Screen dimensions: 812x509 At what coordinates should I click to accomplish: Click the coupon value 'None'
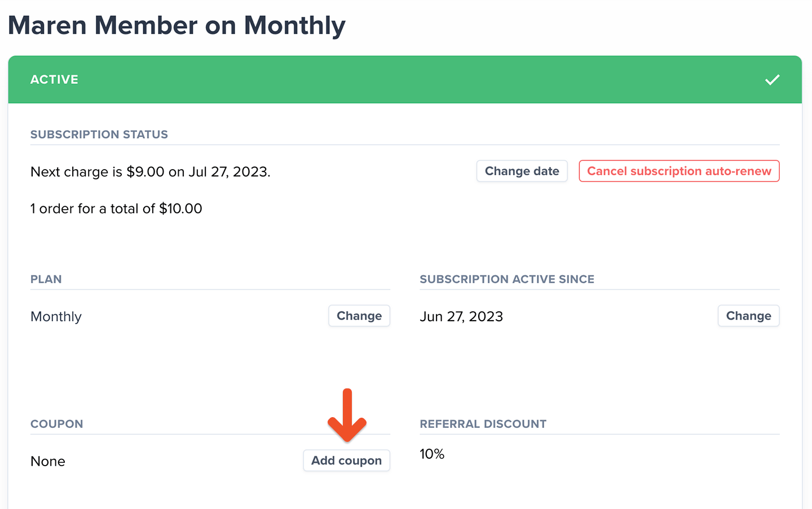pos(48,462)
